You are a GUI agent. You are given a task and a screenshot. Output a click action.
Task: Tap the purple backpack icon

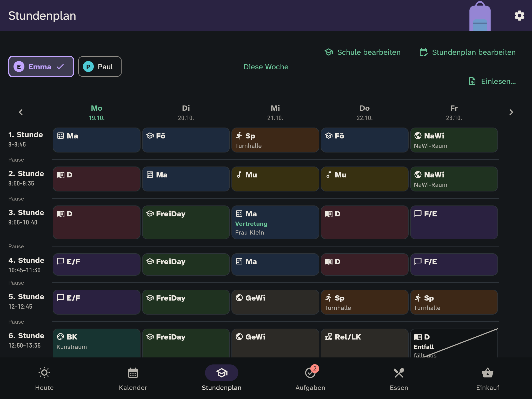pyautogui.click(x=480, y=16)
